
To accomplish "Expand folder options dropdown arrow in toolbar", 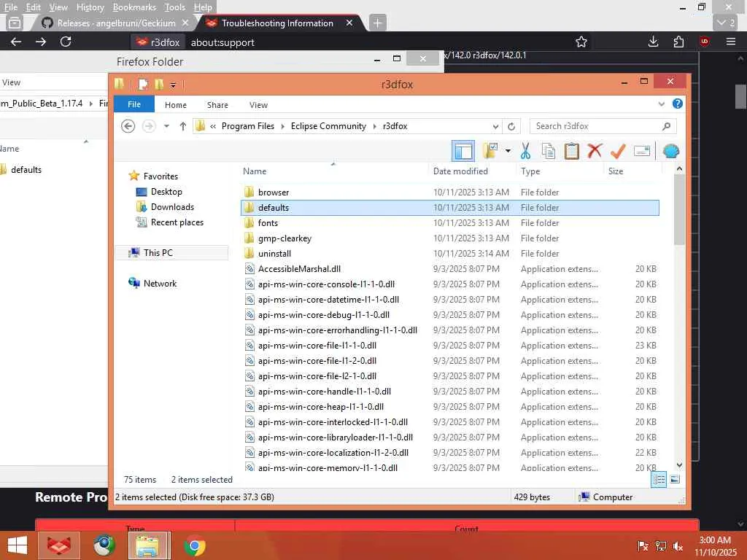I will pos(508,151).
